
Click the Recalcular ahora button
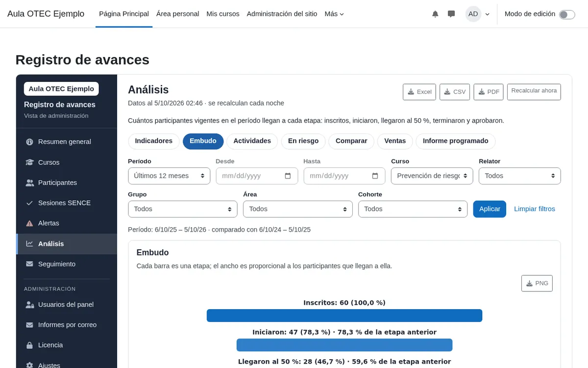click(x=534, y=92)
